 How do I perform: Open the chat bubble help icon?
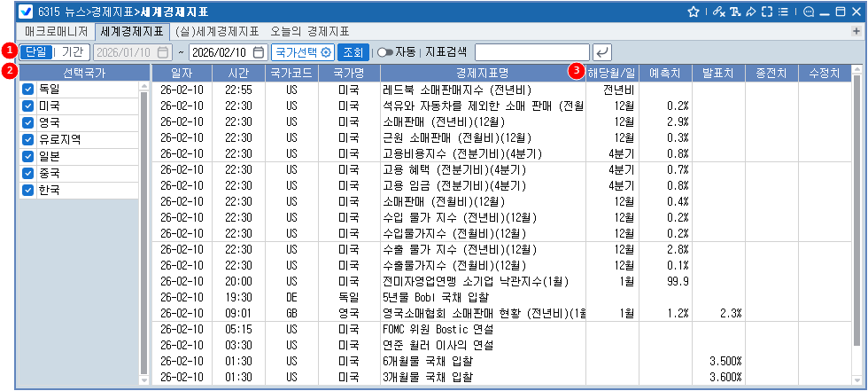[808, 12]
